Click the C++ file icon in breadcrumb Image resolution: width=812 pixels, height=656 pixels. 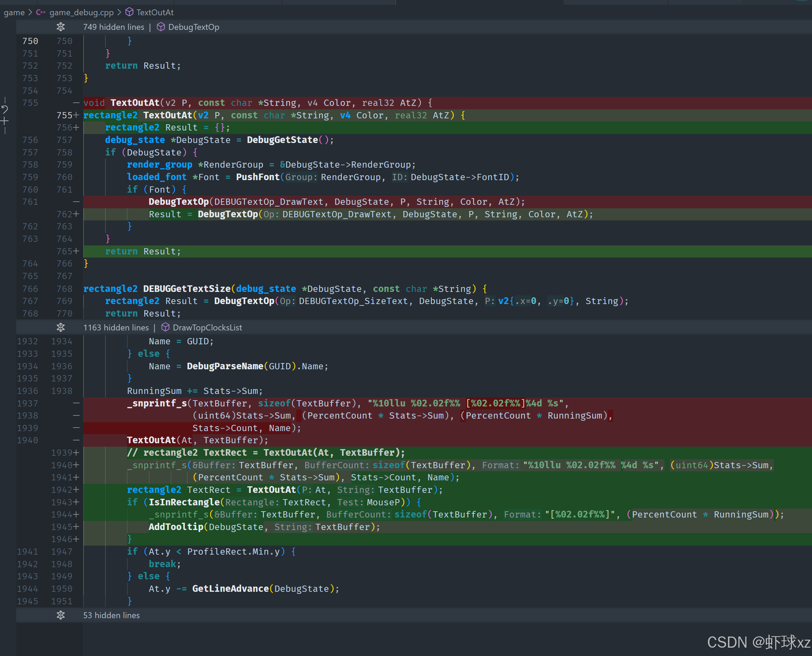[41, 12]
